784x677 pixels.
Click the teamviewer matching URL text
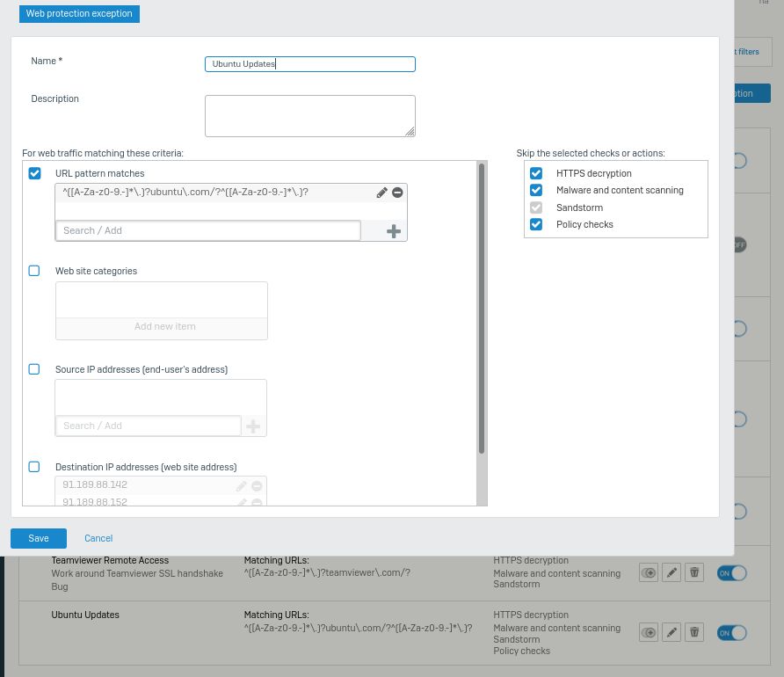[327, 572]
